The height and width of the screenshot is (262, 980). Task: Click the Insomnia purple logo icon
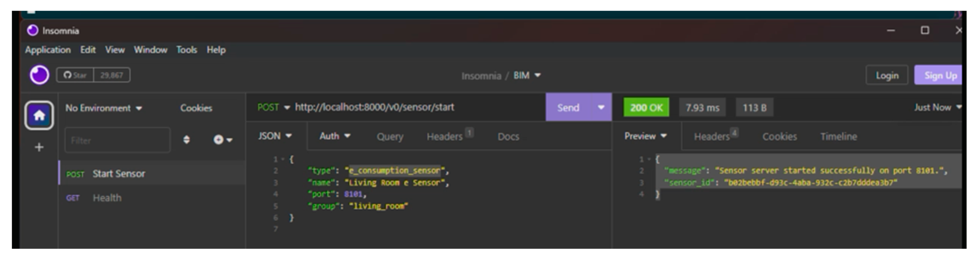pos(39,75)
